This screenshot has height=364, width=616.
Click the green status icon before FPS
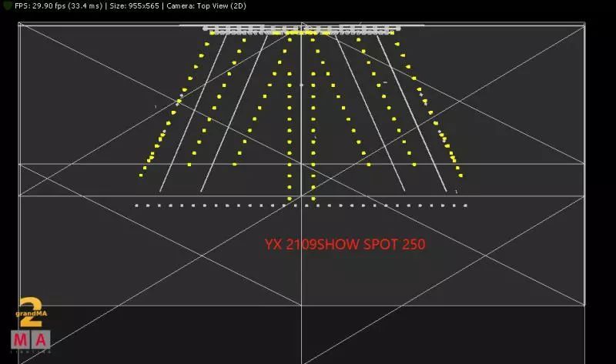(6, 5)
